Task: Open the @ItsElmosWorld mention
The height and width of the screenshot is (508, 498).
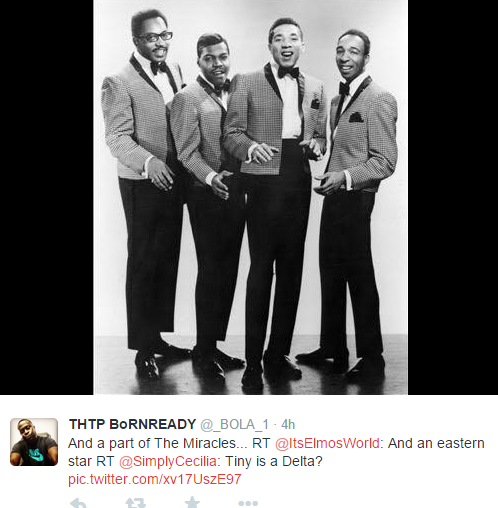Action: pos(327,443)
